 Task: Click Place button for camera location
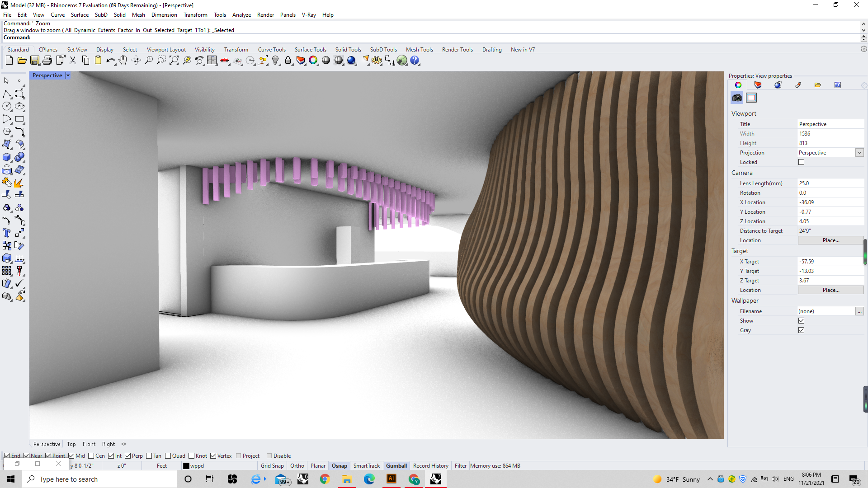pos(830,240)
